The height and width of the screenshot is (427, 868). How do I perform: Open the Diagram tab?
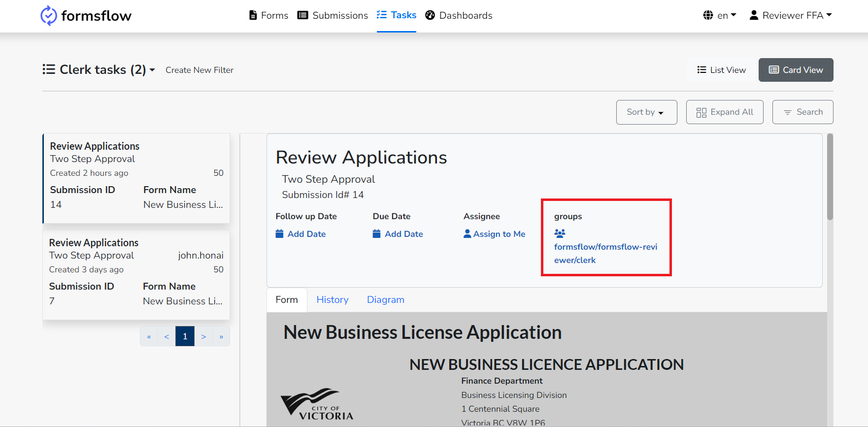pyautogui.click(x=386, y=300)
